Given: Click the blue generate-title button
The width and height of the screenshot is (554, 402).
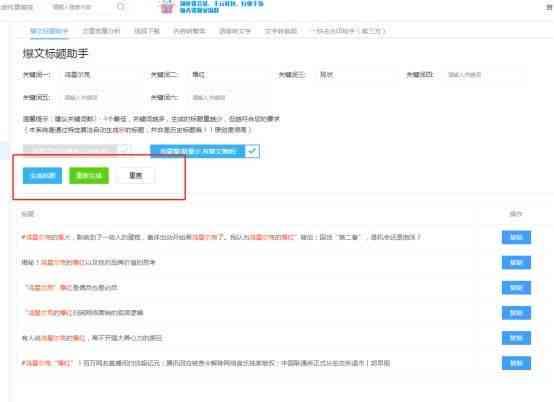Looking at the screenshot, I should 42,176.
